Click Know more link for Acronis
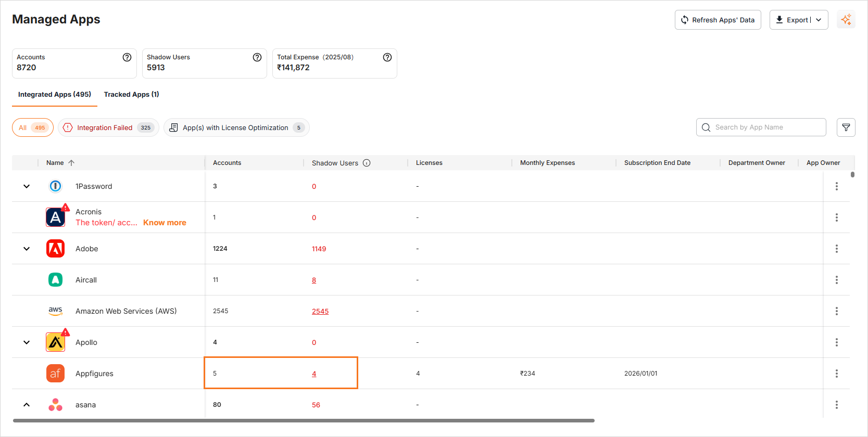 point(165,223)
